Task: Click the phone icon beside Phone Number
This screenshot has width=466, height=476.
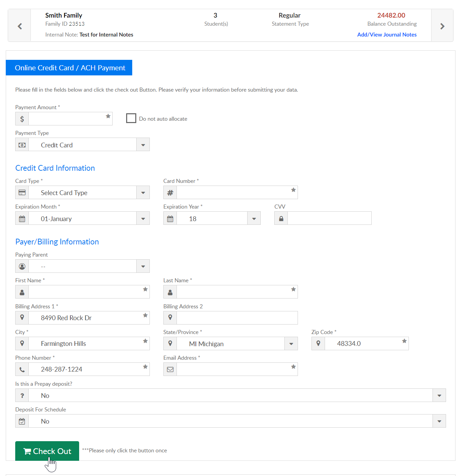Action: tap(22, 370)
